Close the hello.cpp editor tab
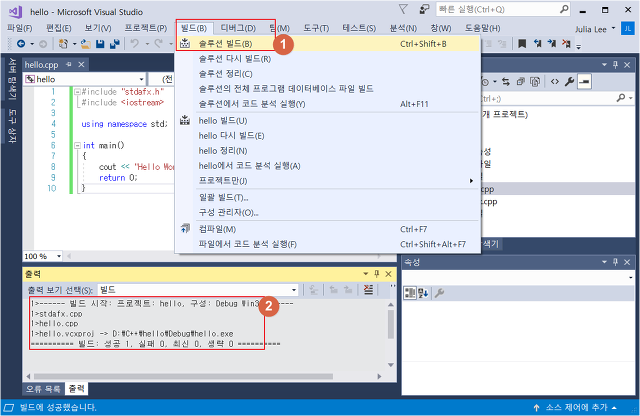The width and height of the screenshot is (640, 416). tap(81, 65)
